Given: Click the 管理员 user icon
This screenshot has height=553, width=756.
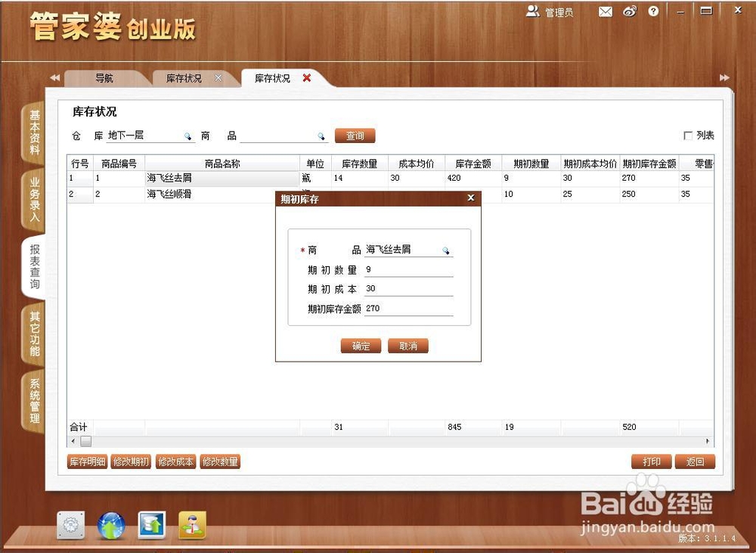Looking at the screenshot, I should tap(532, 11).
